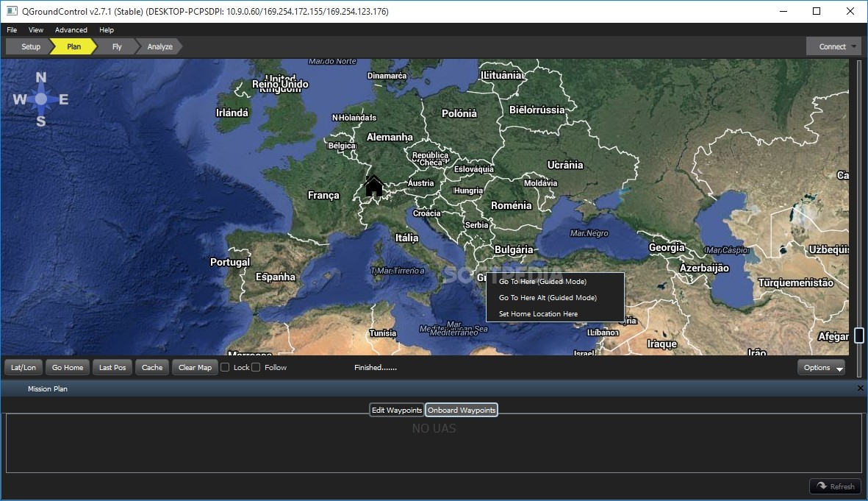
Task: Click the 'Itália' label on the map
Action: click(x=407, y=238)
